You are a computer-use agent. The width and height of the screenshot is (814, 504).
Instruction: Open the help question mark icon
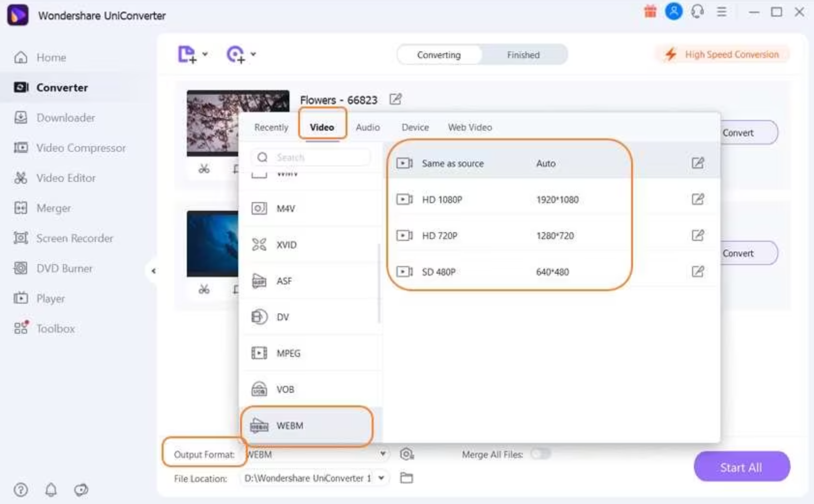click(20, 489)
